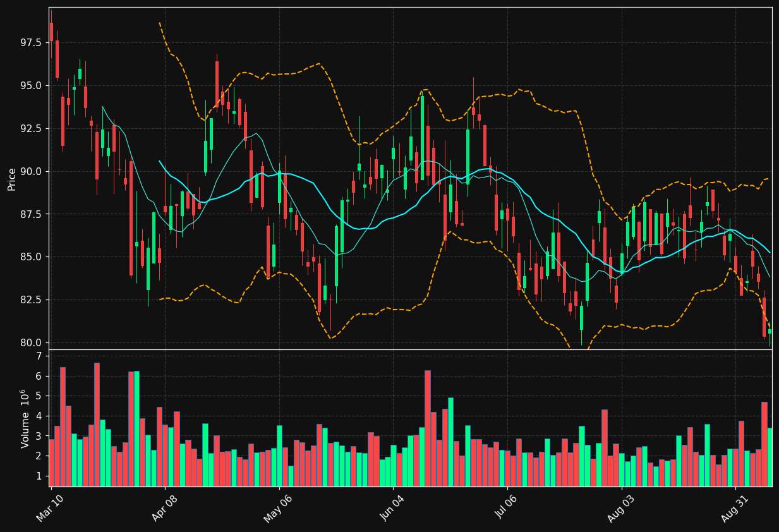Image resolution: width=779 pixels, height=532 pixels.
Task: Click the Aug 31 date label
Action: click(734, 508)
